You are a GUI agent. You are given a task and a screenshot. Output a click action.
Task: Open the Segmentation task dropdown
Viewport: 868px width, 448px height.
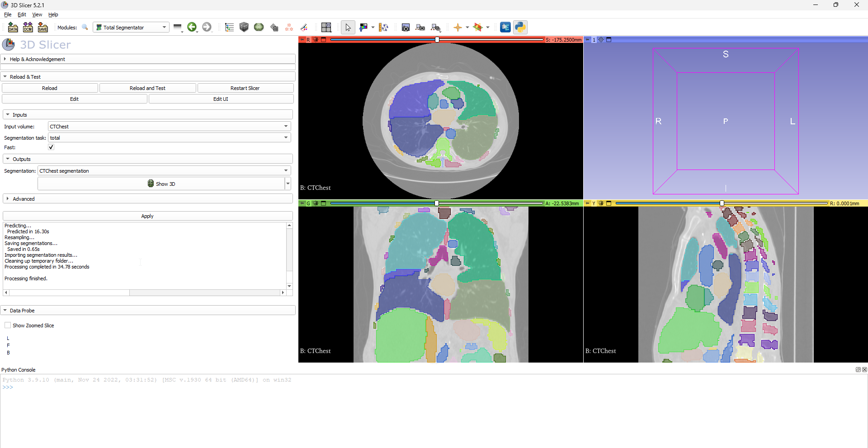click(169, 137)
